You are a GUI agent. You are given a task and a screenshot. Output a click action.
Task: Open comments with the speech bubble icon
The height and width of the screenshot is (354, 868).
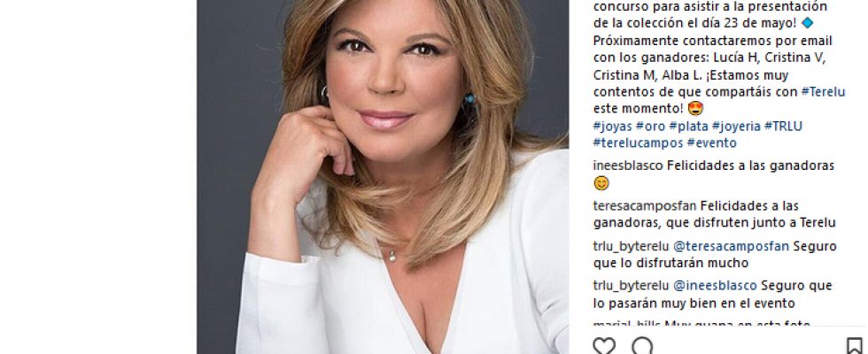pyautogui.click(x=641, y=346)
